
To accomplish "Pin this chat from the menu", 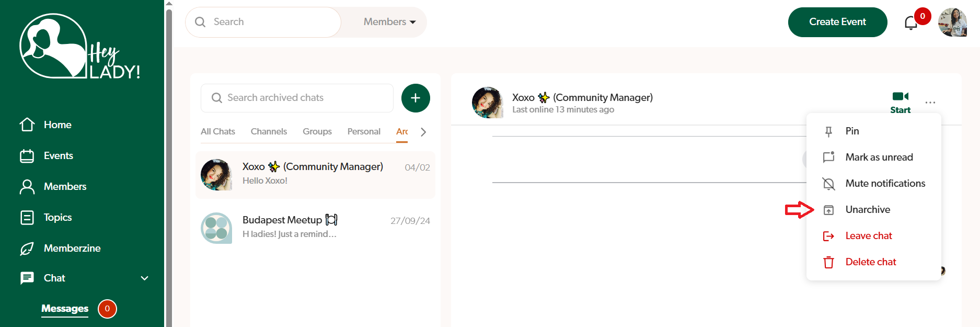I will tap(852, 131).
